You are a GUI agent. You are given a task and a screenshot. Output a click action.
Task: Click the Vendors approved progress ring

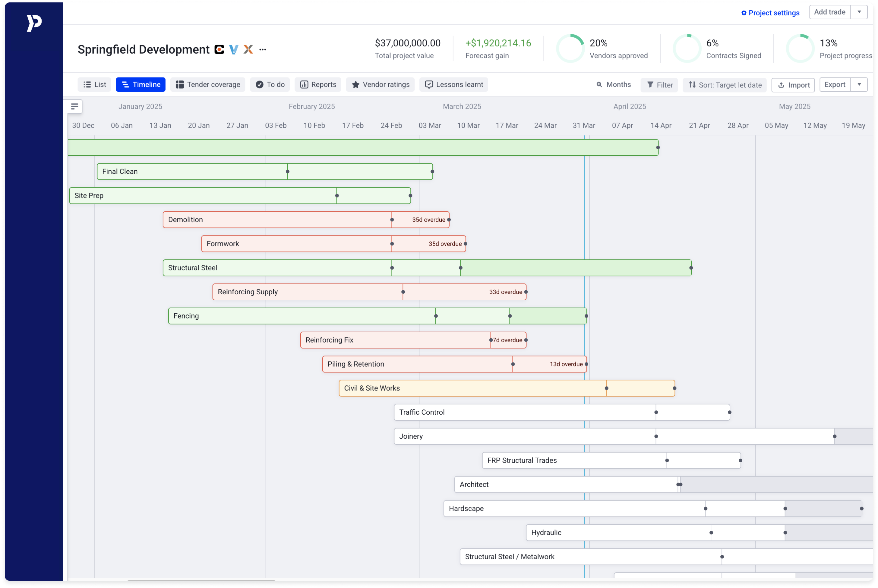pos(570,48)
